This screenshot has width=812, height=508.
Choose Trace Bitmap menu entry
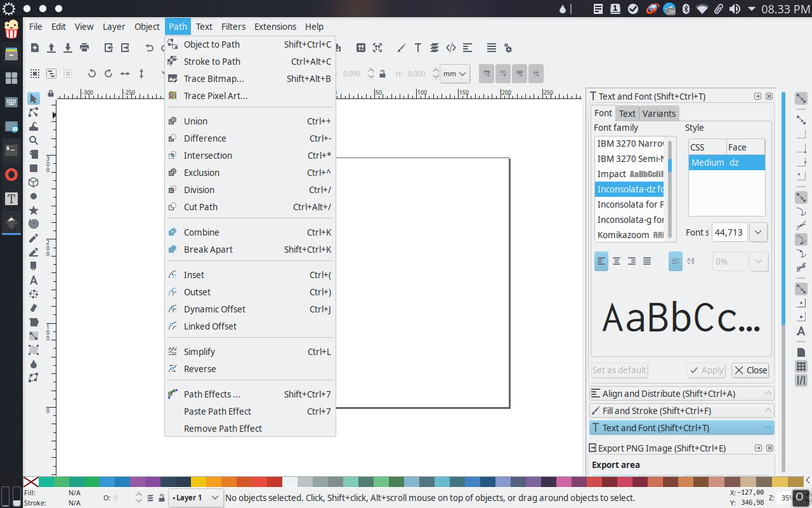click(250, 79)
